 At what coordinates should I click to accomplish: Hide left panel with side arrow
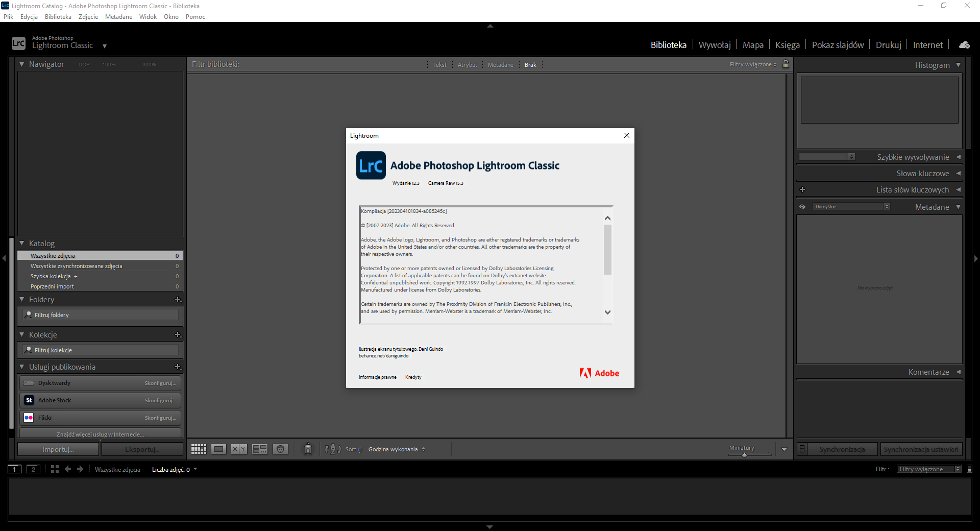tap(4, 258)
